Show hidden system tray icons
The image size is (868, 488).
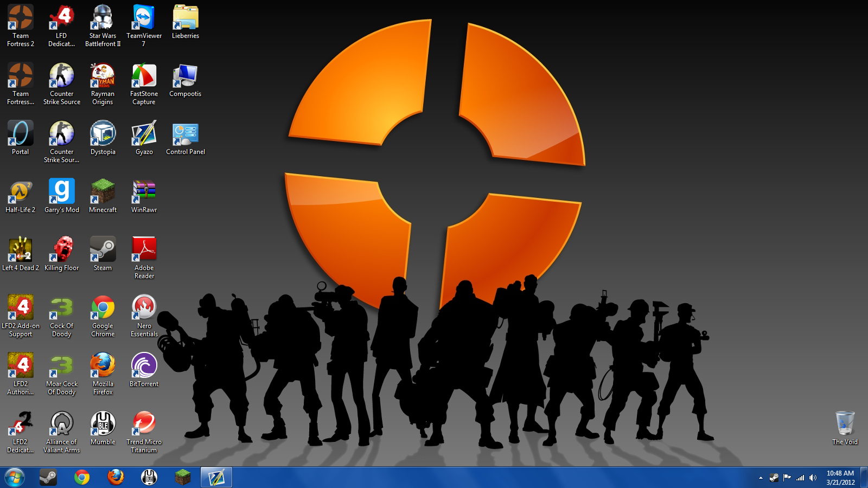[x=761, y=478]
